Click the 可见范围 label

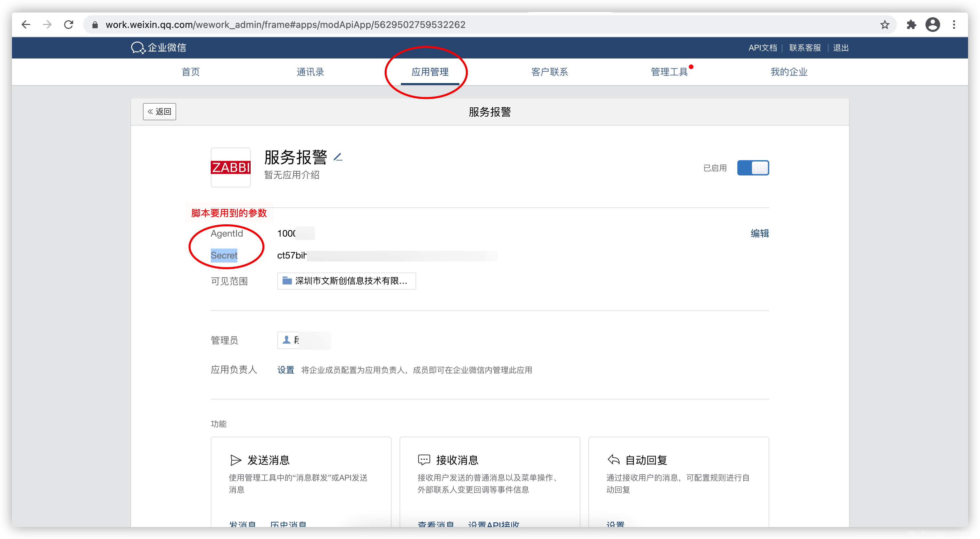[x=229, y=281]
